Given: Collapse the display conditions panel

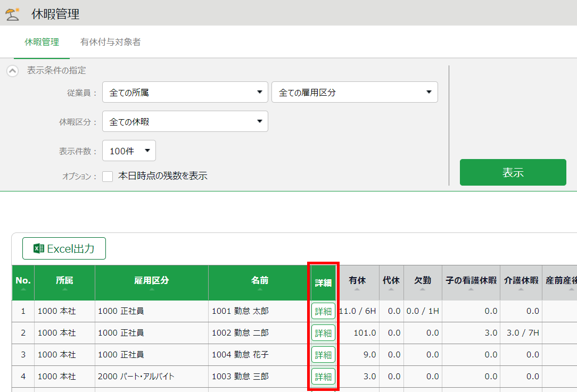Looking at the screenshot, I should pos(13,71).
